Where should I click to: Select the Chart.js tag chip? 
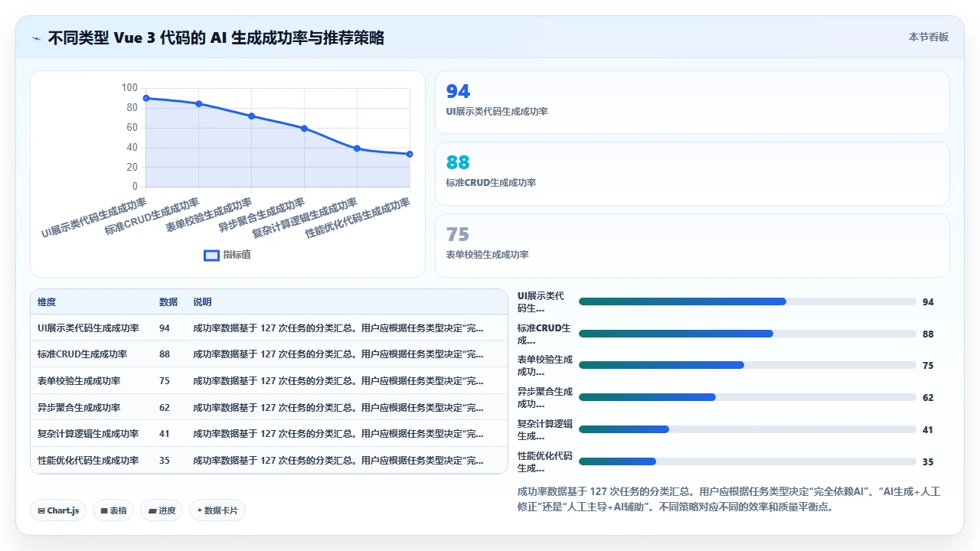coord(58,510)
